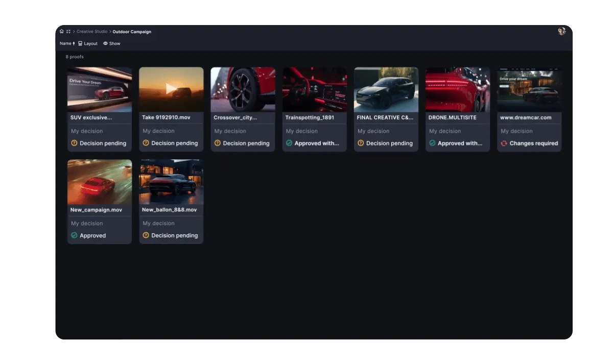Click pending status icon on SUV exclusive proof

(74, 143)
